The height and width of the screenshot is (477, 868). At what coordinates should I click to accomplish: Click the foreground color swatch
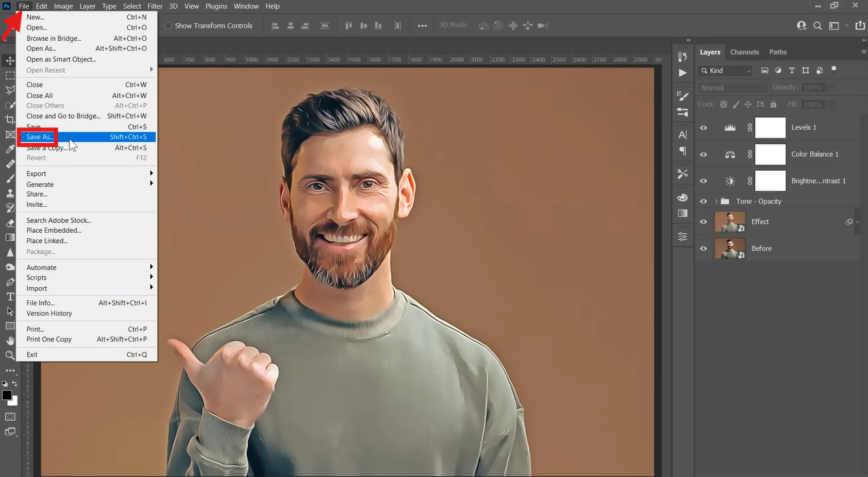7,395
